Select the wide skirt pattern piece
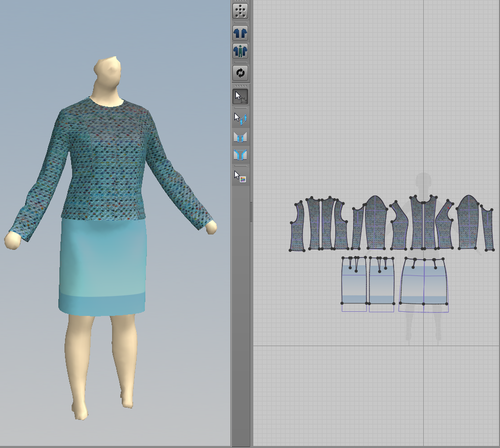This screenshot has height=448, width=500. tap(423, 281)
